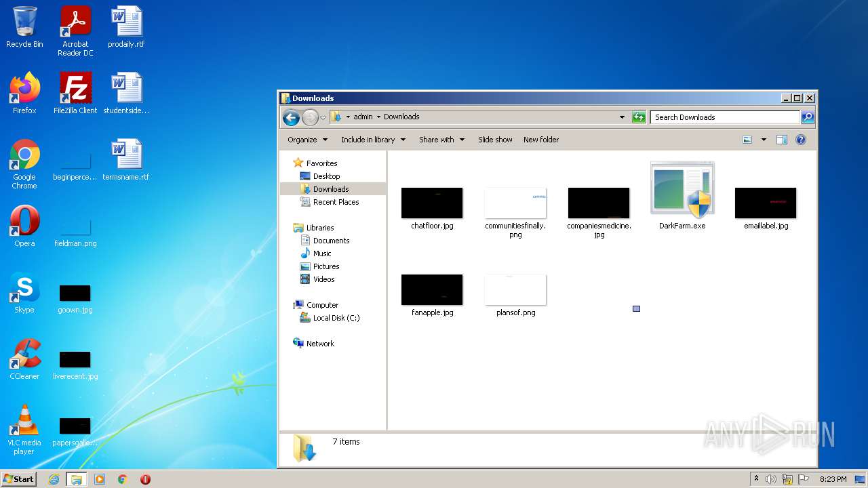The width and height of the screenshot is (868, 488).
Task: Open the Opera desktop shortcut
Action: [x=24, y=226]
